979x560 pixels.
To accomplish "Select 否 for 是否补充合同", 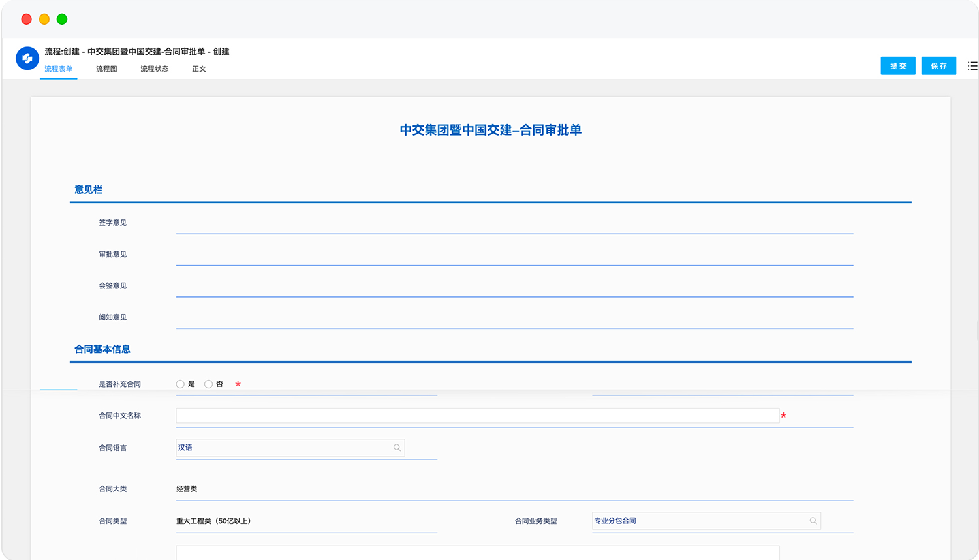I will tap(208, 384).
